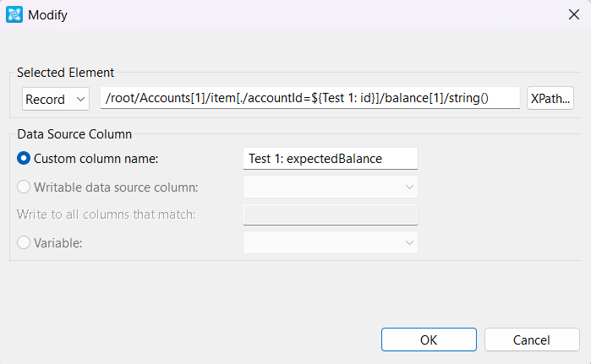
Task: Click the XPath expression text field
Action: [x=309, y=99]
